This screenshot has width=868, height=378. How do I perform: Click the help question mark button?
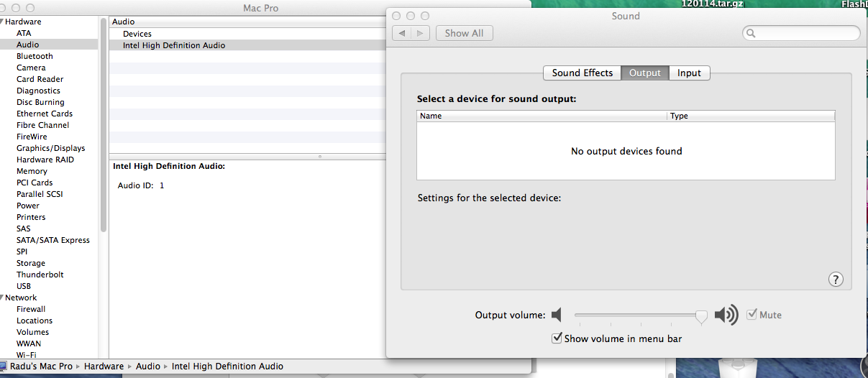pyautogui.click(x=836, y=280)
